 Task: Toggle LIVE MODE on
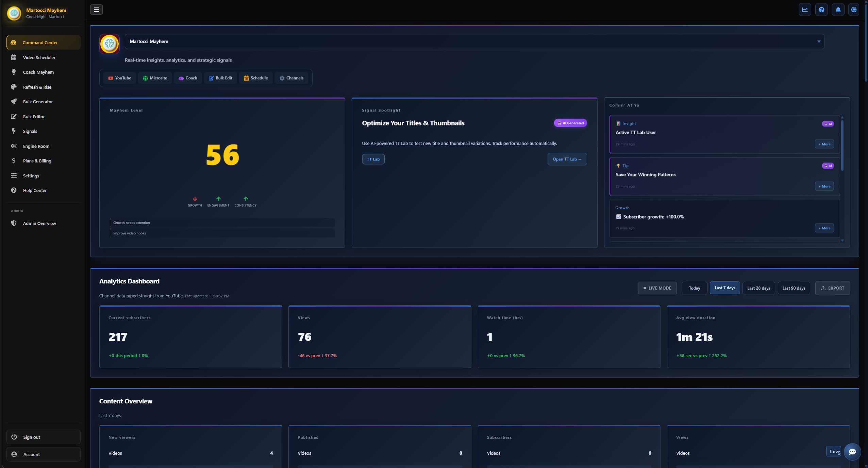point(657,288)
